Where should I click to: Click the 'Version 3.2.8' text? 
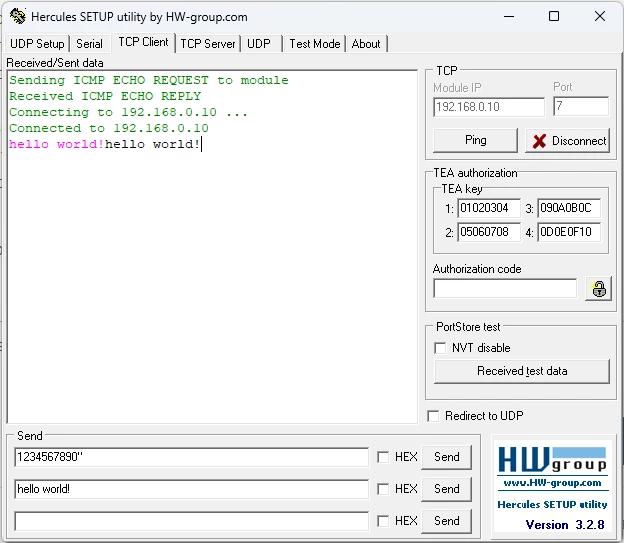coord(565,525)
